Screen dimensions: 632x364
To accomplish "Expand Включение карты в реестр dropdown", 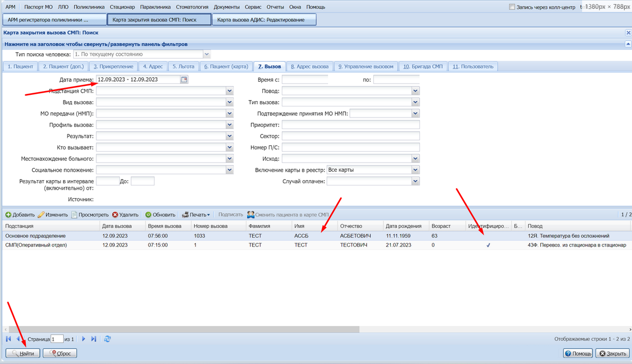I will point(416,170).
